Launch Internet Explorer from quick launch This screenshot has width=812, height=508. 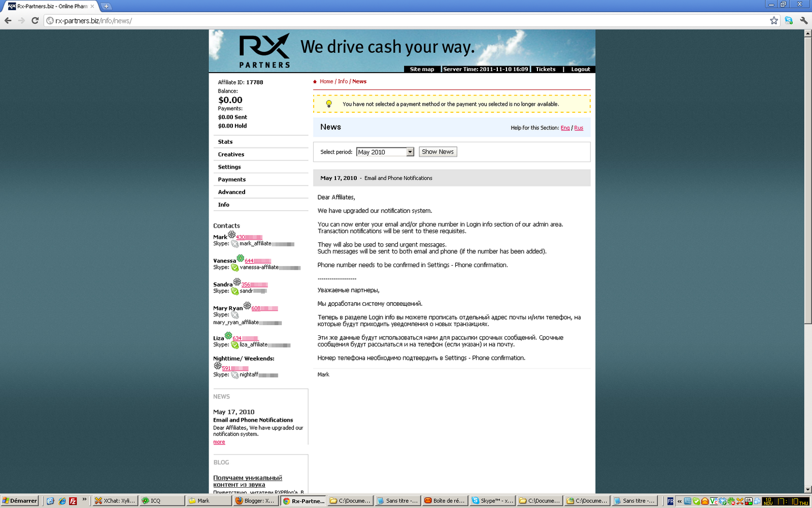(62, 501)
